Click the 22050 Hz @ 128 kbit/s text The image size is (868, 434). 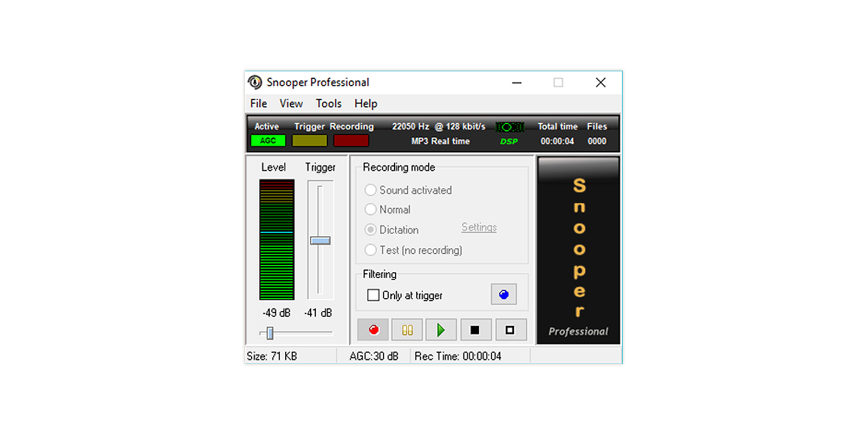(438, 126)
